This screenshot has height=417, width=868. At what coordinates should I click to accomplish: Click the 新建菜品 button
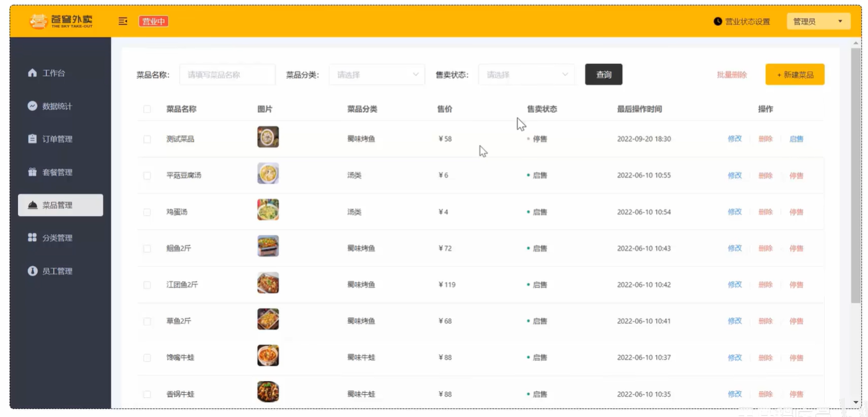pos(794,75)
